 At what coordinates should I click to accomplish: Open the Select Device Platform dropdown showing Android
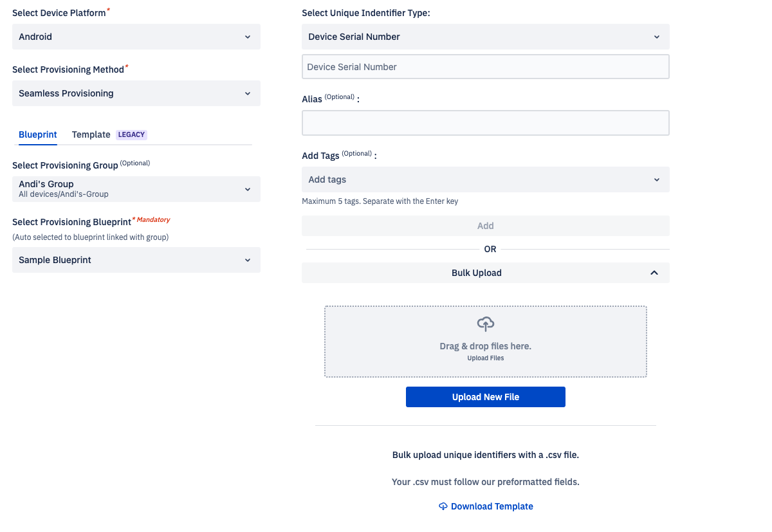coord(136,37)
